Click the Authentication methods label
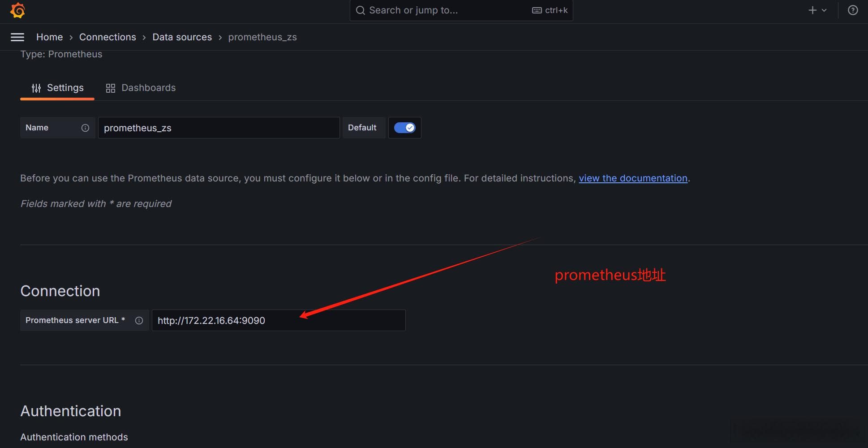Screen dimensions: 868x448 (74, 437)
